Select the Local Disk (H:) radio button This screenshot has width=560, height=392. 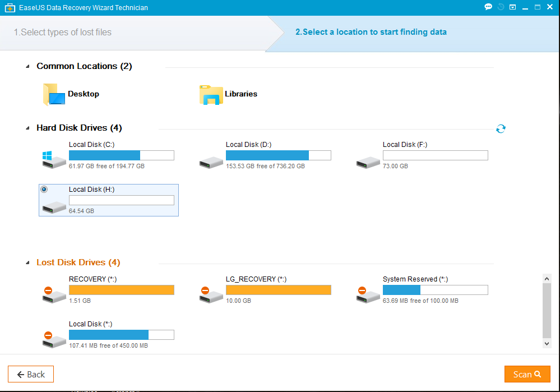coord(44,190)
